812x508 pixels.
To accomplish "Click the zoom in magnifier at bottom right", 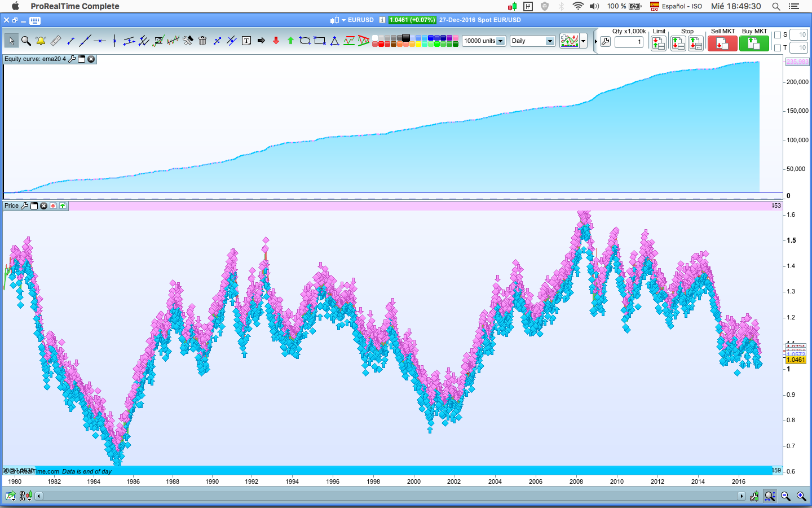I will coord(801,496).
